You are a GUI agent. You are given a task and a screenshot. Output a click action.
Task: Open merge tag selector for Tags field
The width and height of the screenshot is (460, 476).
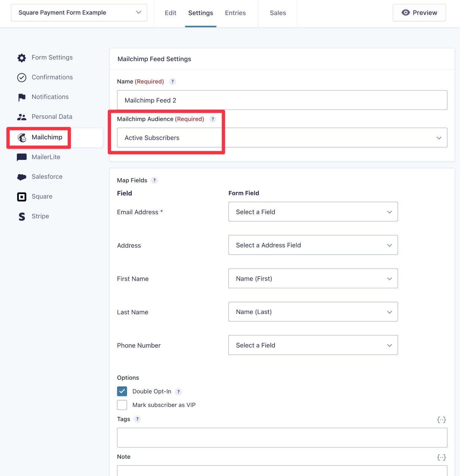[441, 420]
